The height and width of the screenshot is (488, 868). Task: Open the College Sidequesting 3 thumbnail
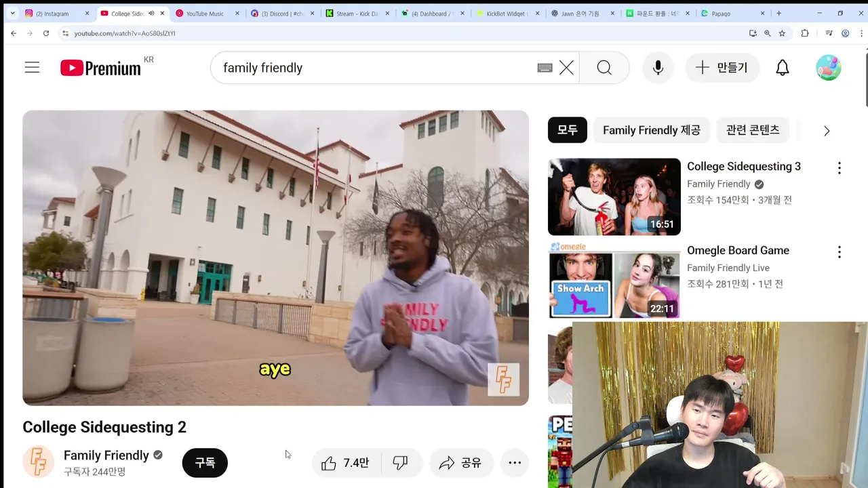[x=614, y=197]
